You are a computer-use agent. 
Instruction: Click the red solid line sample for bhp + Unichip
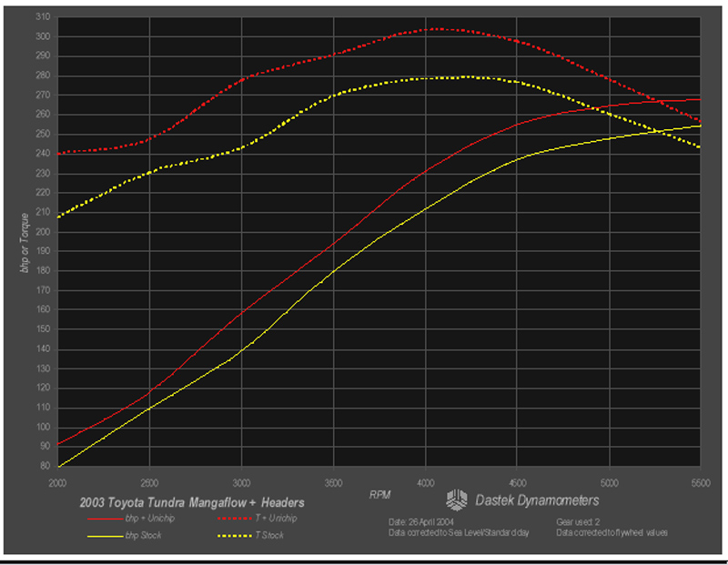point(106,519)
